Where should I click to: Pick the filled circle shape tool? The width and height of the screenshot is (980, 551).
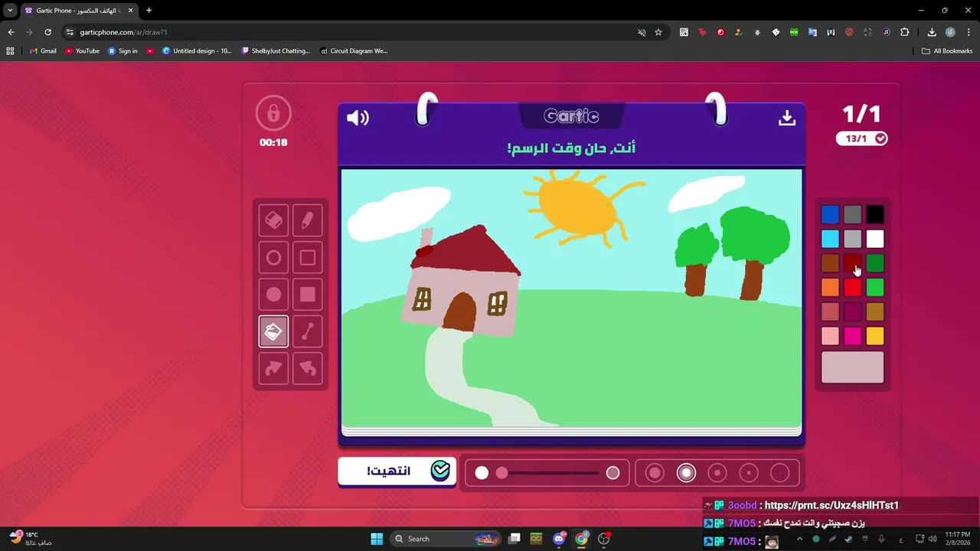tap(273, 295)
